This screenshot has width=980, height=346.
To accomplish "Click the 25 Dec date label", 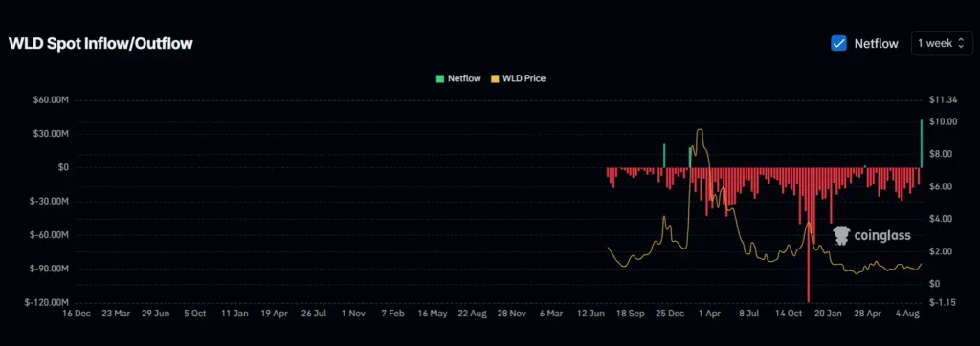I will pyautogui.click(x=671, y=313).
